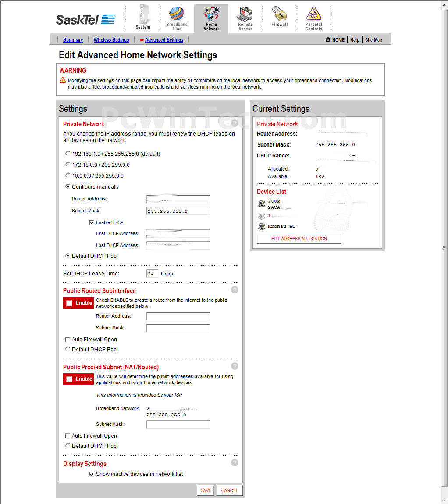Open the Advanced Settings tab link
Screen dimensions: 448x504
(x=164, y=40)
